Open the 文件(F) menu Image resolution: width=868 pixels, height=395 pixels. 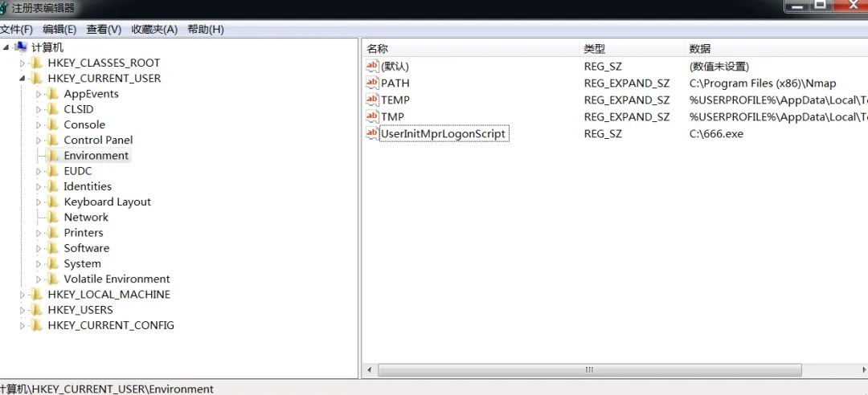[16, 30]
